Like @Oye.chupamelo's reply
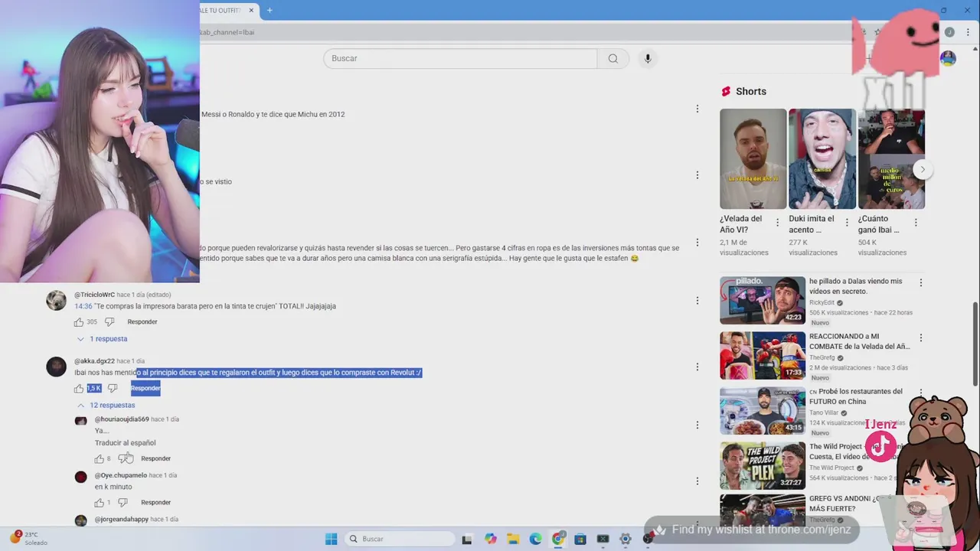Viewport: 980px width, 551px height. coord(99,503)
